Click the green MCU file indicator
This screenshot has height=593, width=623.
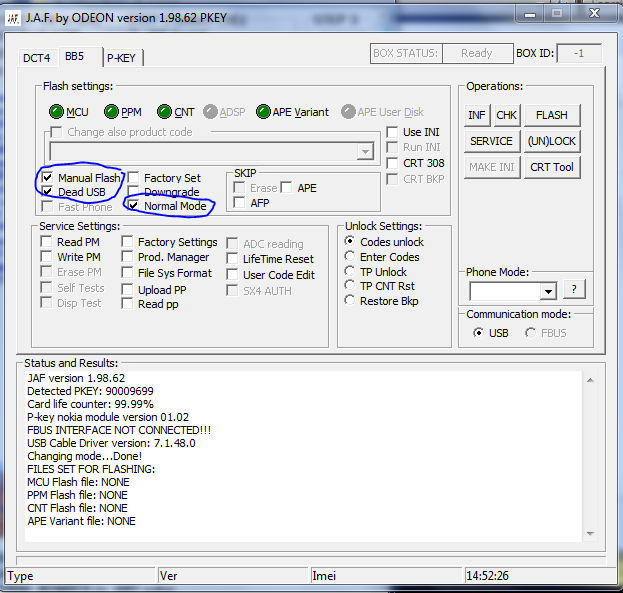56,112
